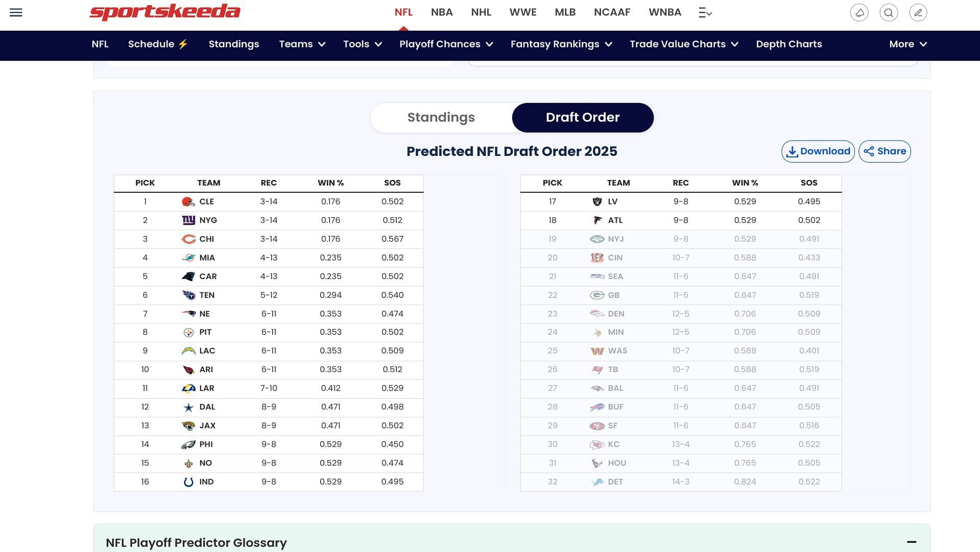Download the predicted draft order
980x552 pixels.
(x=818, y=151)
